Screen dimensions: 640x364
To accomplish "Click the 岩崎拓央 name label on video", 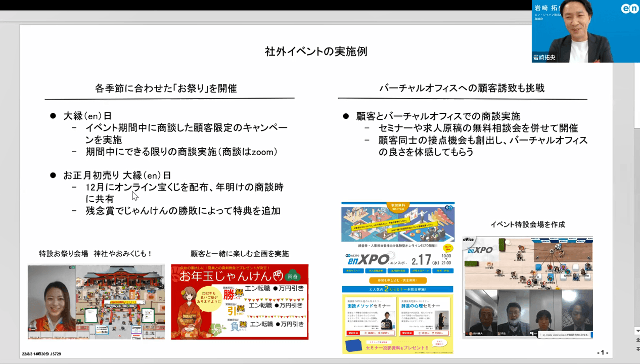I will click(x=544, y=58).
